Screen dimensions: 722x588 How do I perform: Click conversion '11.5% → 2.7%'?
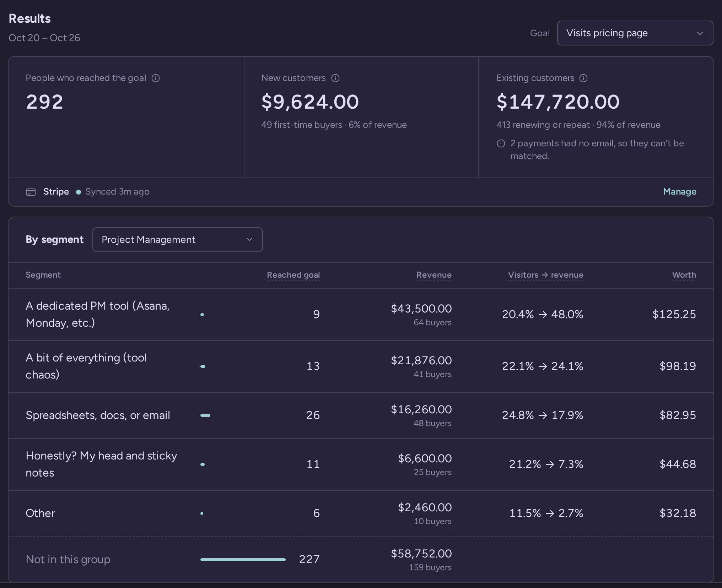tap(546, 513)
